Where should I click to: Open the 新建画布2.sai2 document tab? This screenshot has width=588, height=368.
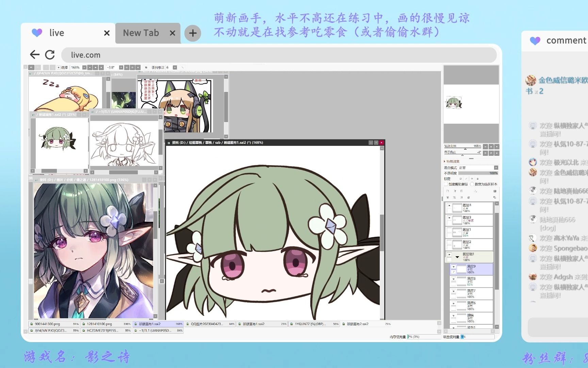click(x=366, y=324)
